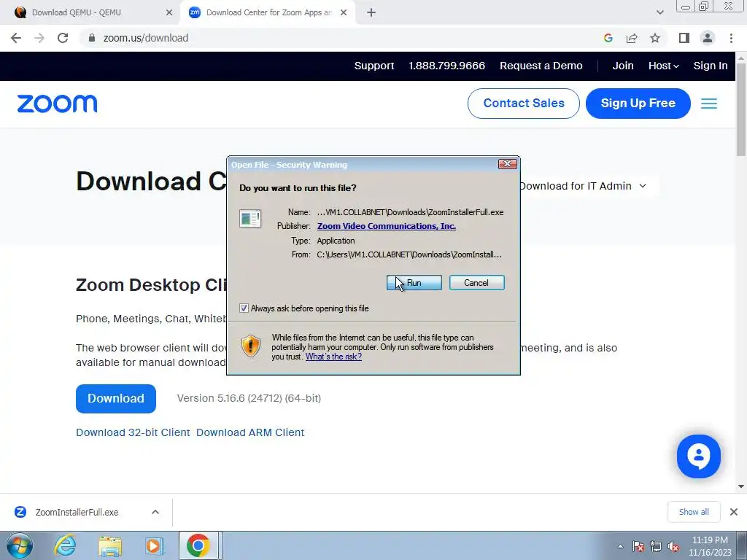Open the What's the risk link

point(333,356)
